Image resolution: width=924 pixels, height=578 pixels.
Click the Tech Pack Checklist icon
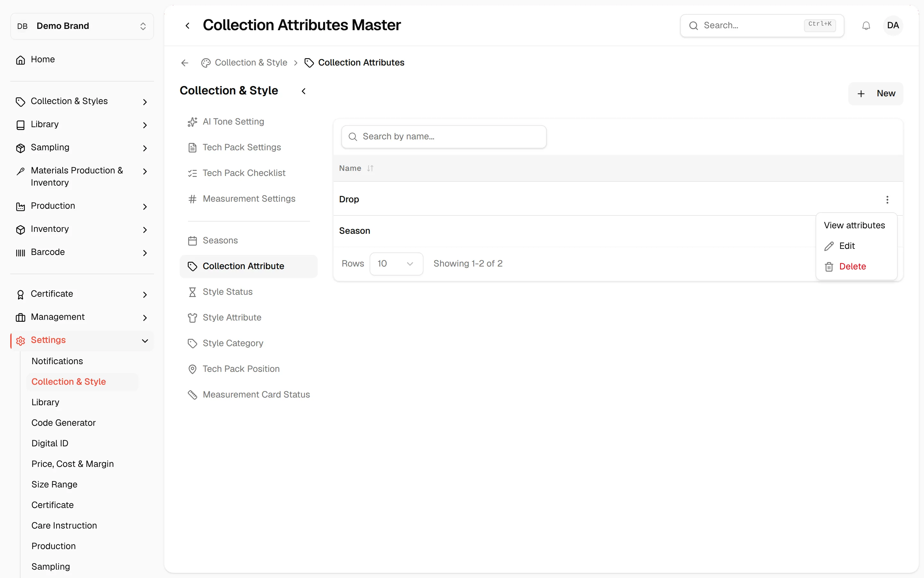[x=193, y=173]
